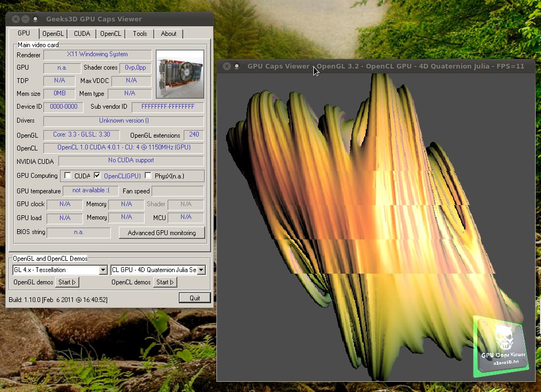Click the OpenGL extensions value 240
541x392 pixels.
pos(194,134)
